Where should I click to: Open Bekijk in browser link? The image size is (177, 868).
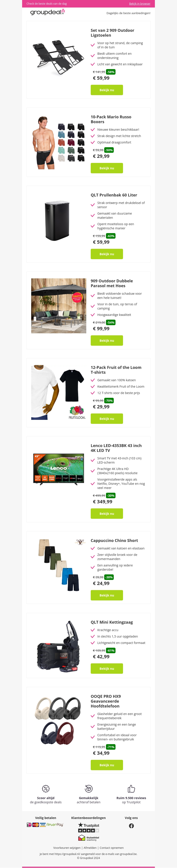[140, 4]
